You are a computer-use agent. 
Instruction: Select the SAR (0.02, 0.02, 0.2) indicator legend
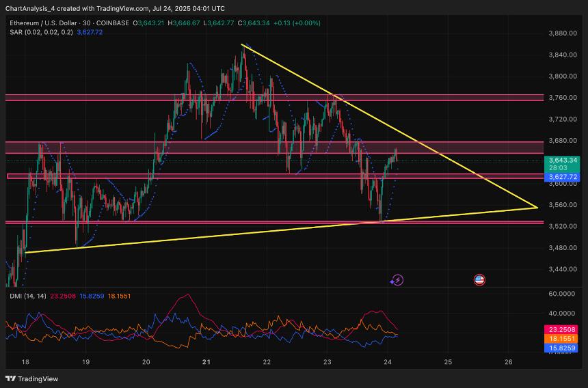point(40,32)
